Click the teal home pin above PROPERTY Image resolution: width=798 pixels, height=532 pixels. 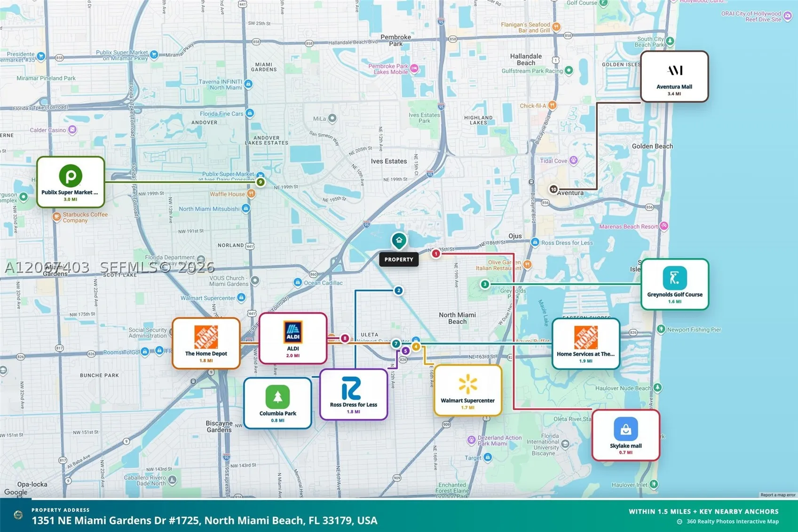[399, 240]
